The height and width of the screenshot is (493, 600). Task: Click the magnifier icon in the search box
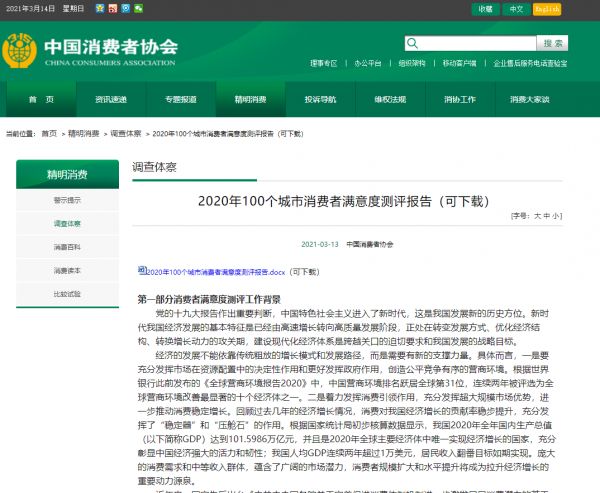click(412, 43)
